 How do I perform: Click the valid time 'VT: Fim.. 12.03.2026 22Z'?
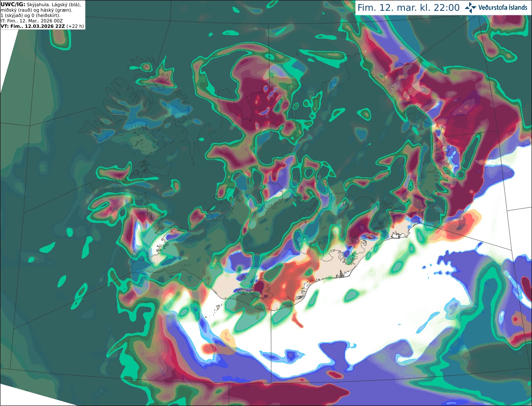click(33, 26)
